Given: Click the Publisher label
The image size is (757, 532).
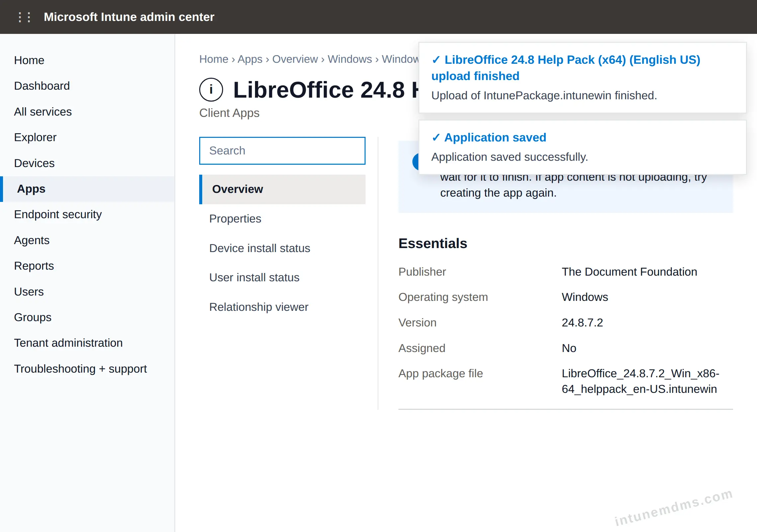Looking at the screenshot, I should pos(422,272).
